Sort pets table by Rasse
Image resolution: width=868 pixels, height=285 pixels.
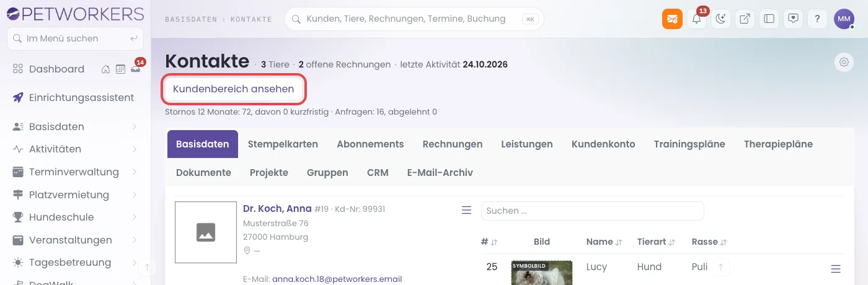point(709,242)
